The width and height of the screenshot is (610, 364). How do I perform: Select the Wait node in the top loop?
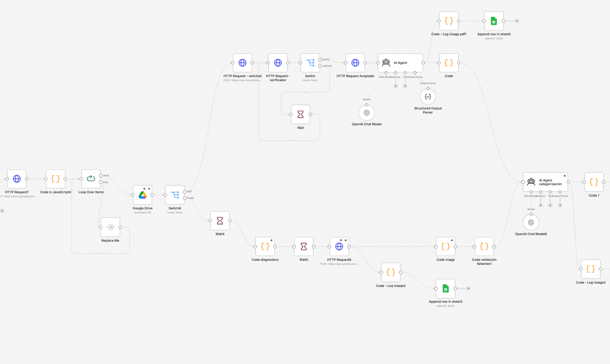point(300,114)
